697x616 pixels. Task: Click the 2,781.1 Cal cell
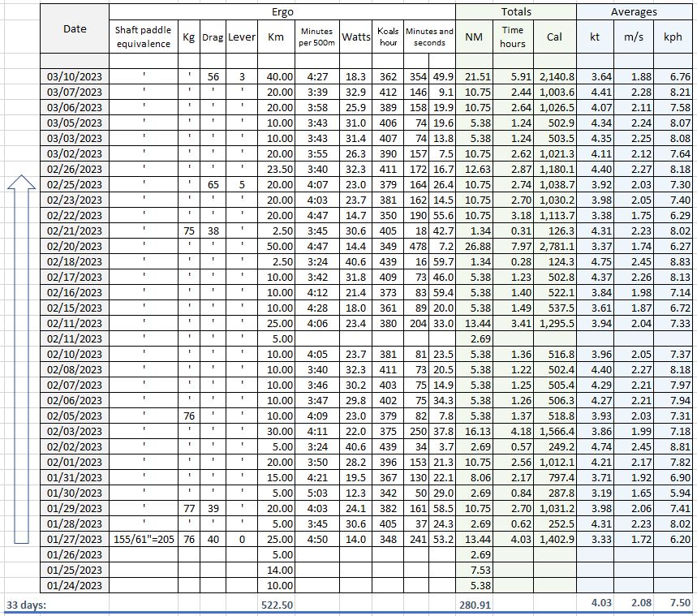(555, 246)
